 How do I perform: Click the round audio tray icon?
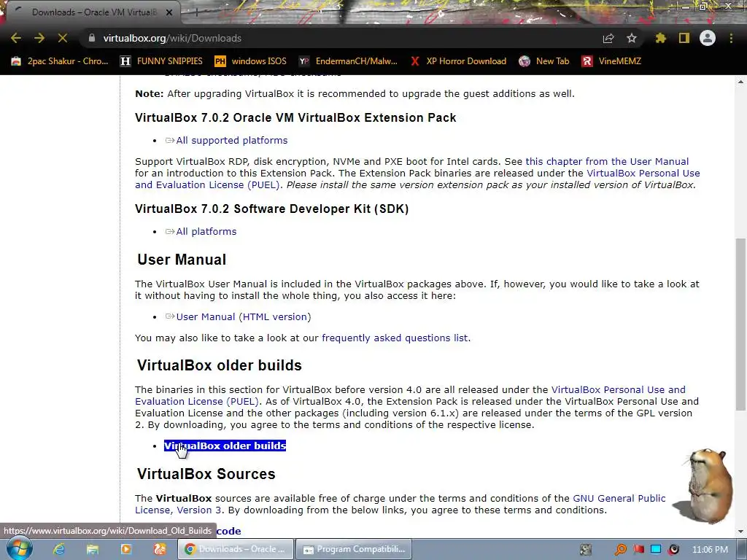(673, 550)
